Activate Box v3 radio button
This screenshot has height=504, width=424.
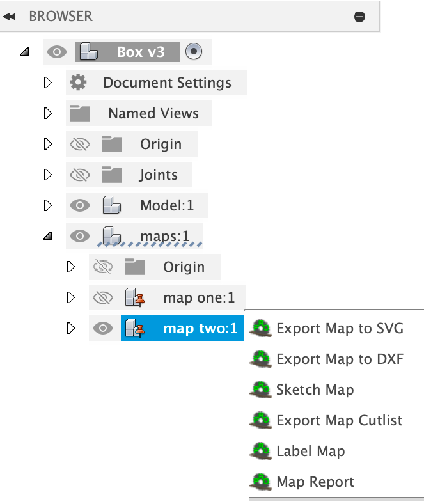pos(194,51)
